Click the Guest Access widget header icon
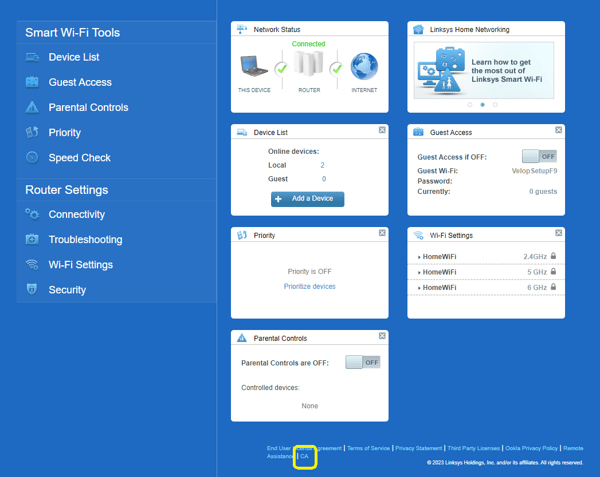This screenshot has height=477, width=600. 418,132
